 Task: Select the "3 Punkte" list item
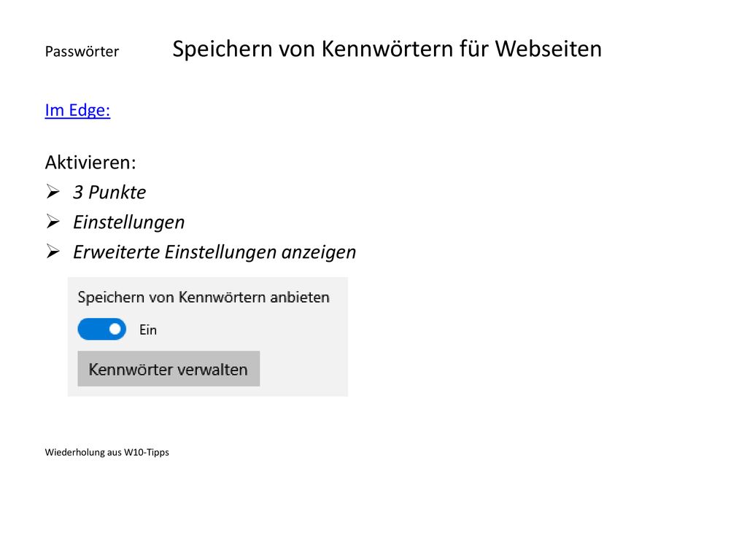click(109, 192)
